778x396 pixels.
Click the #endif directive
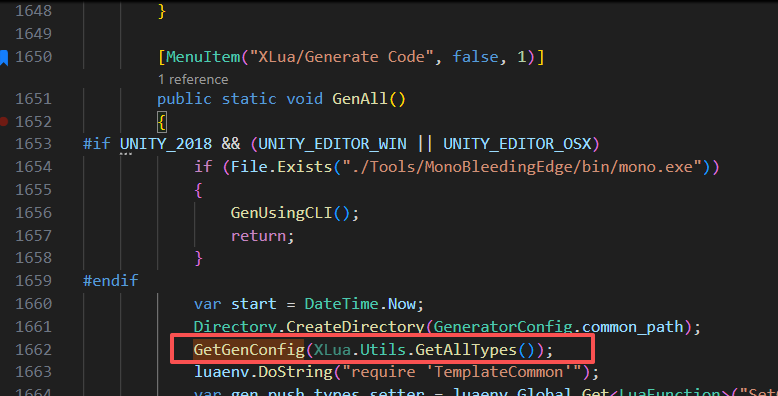(111, 281)
